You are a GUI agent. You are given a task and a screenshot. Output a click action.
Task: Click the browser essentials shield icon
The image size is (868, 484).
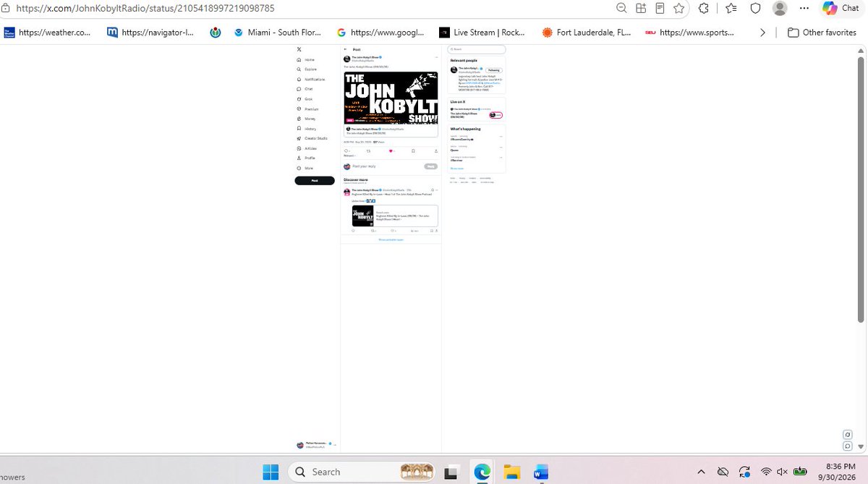point(755,8)
